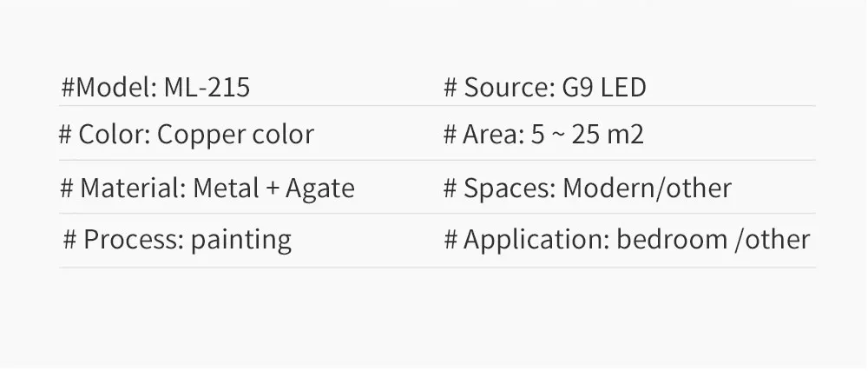Image resolution: width=868 pixels, height=371 pixels.
Task: Select the painting process value
Action: coord(241,241)
